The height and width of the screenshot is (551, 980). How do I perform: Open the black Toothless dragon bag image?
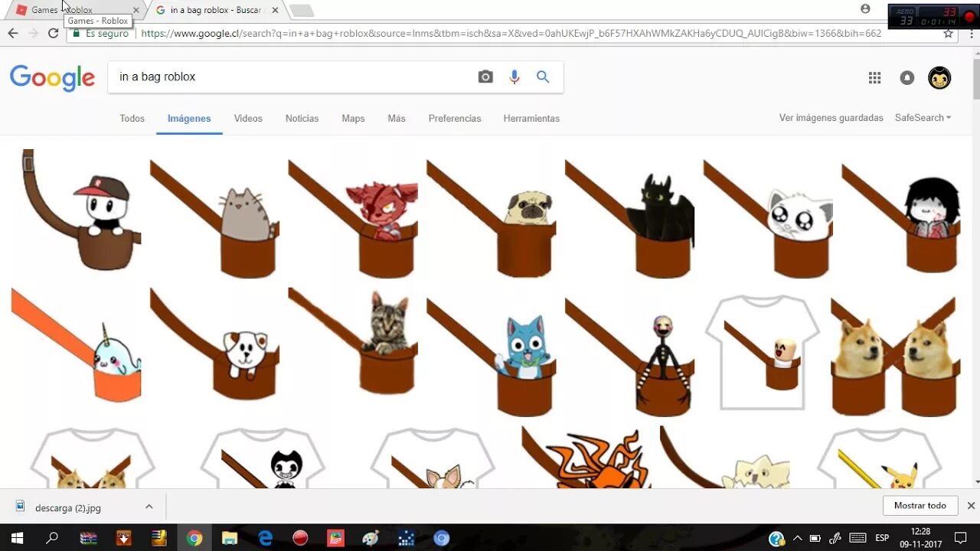(x=630, y=218)
